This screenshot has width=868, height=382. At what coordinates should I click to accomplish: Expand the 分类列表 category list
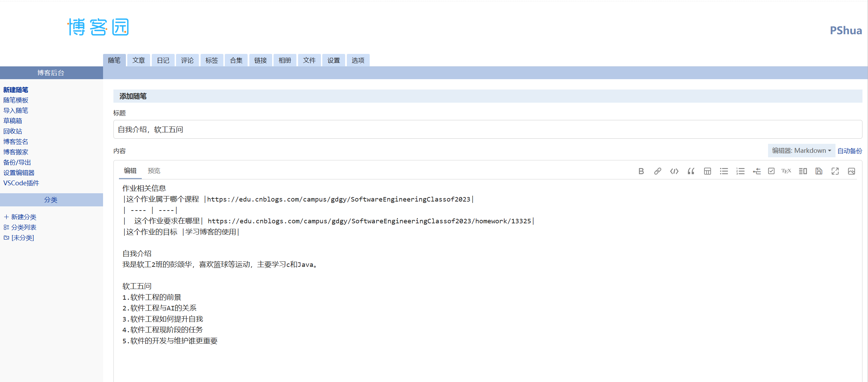point(24,227)
